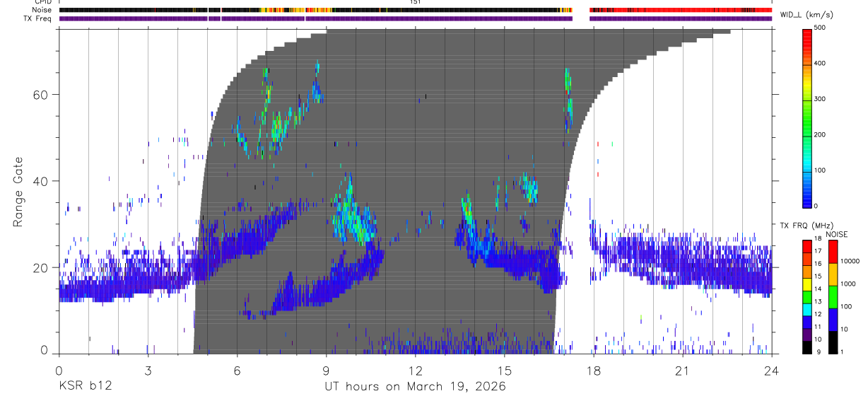Click the '200' tick on the width colorbar
This screenshot has width=868, height=401.
[821, 134]
